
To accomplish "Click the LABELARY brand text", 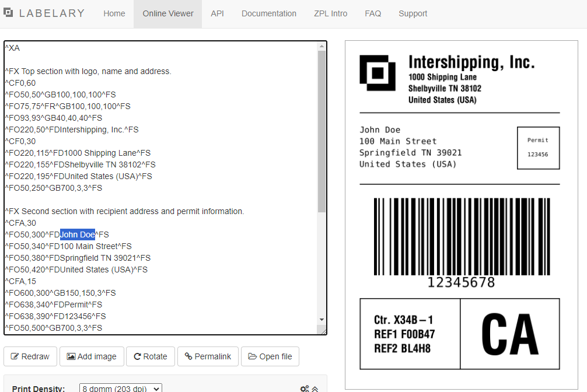I will pos(52,13).
